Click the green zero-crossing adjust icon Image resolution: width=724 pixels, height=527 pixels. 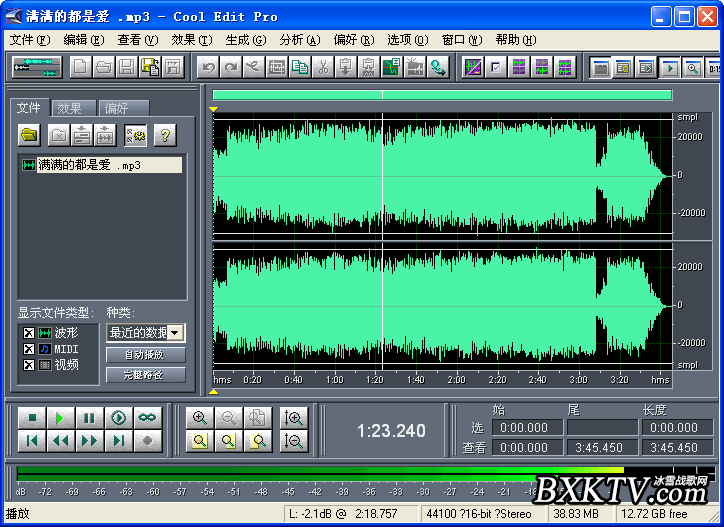(x=392, y=67)
